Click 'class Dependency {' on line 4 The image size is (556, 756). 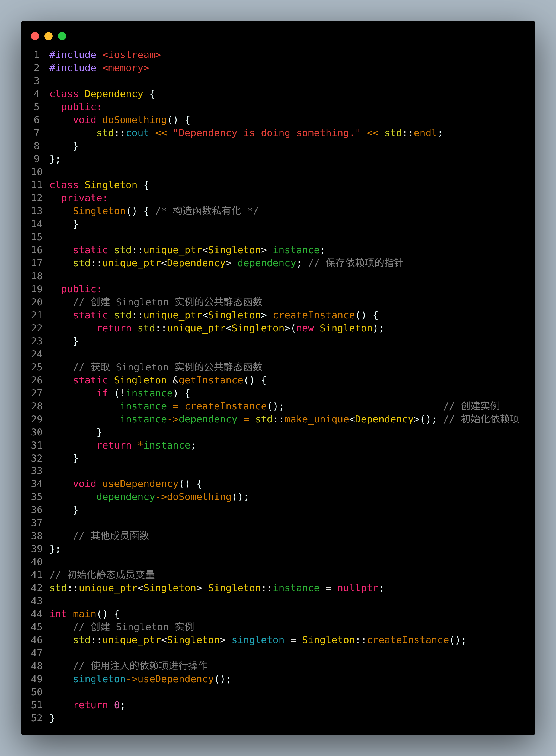coord(102,94)
